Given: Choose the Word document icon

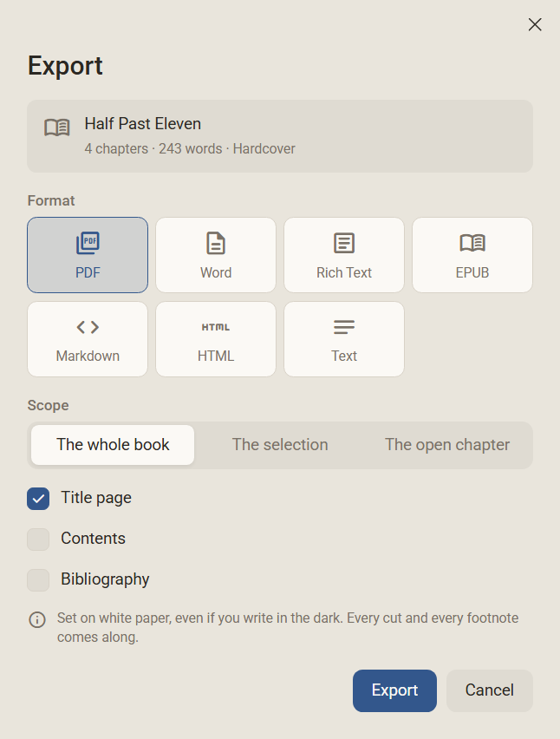Looking at the screenshot, I should 216,243.
